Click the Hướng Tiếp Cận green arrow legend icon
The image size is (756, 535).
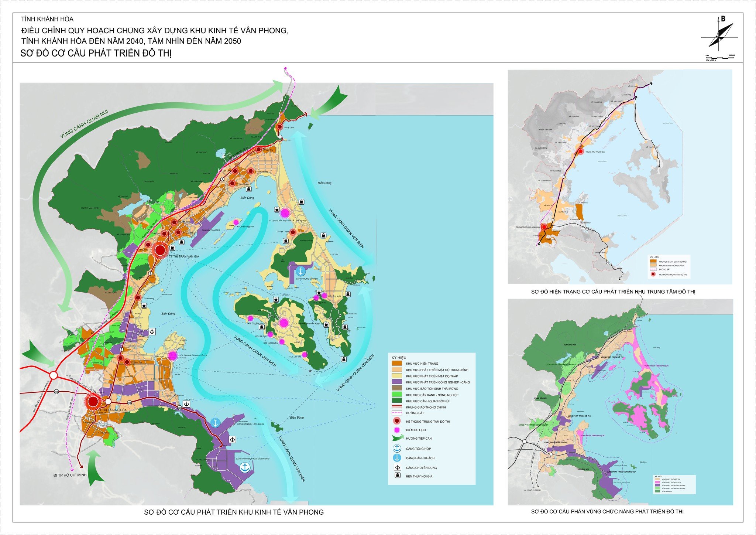pyautogui.click(x=397, y=438)
